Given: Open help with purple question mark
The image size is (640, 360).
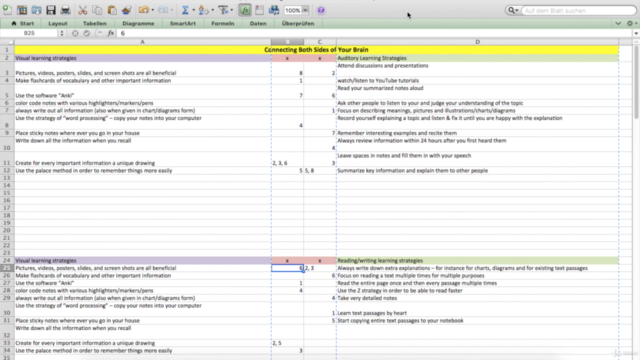Looking at the screenshot, I should tap(321, 10).
